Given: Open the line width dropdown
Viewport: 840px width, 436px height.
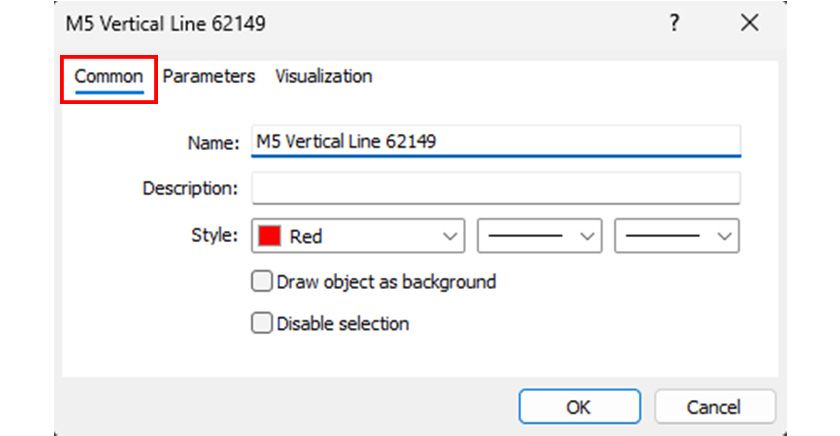Looking at the screenshot, I should point(724,237).
